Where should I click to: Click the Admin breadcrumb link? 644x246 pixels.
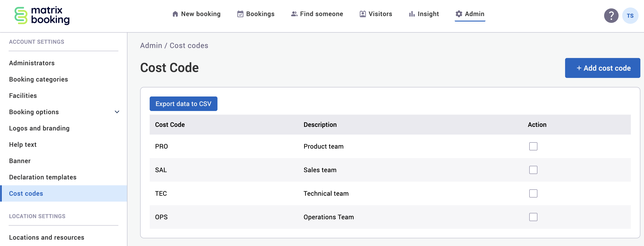pyautogui.click(x=151, y=46)
